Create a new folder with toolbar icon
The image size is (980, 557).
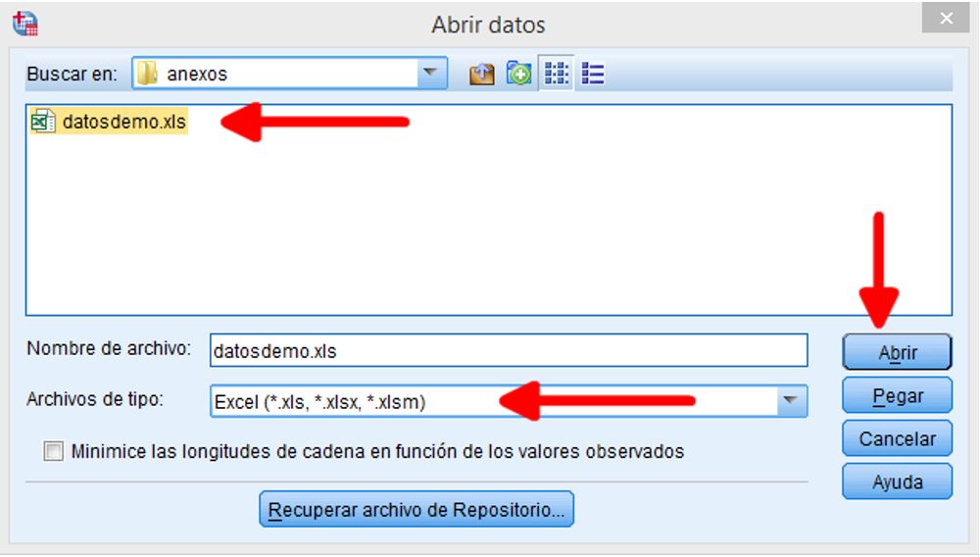pos(518,74)
